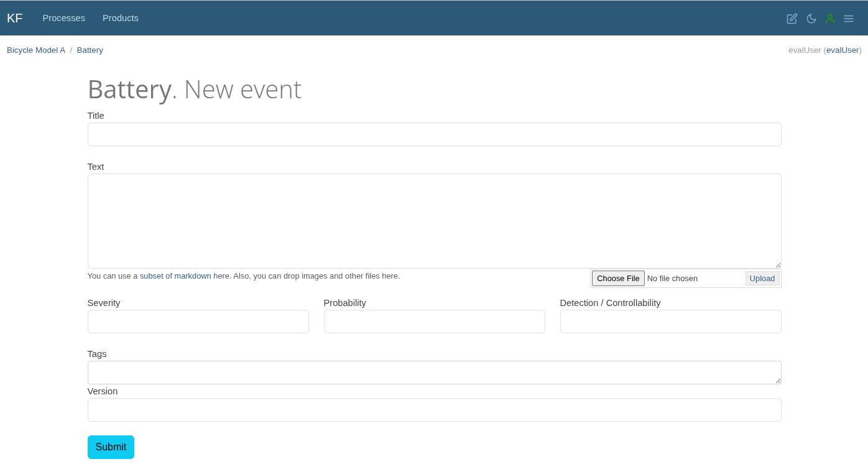Open the evalUser profile link
868x464 pixels.
click(x=842, y=50)
